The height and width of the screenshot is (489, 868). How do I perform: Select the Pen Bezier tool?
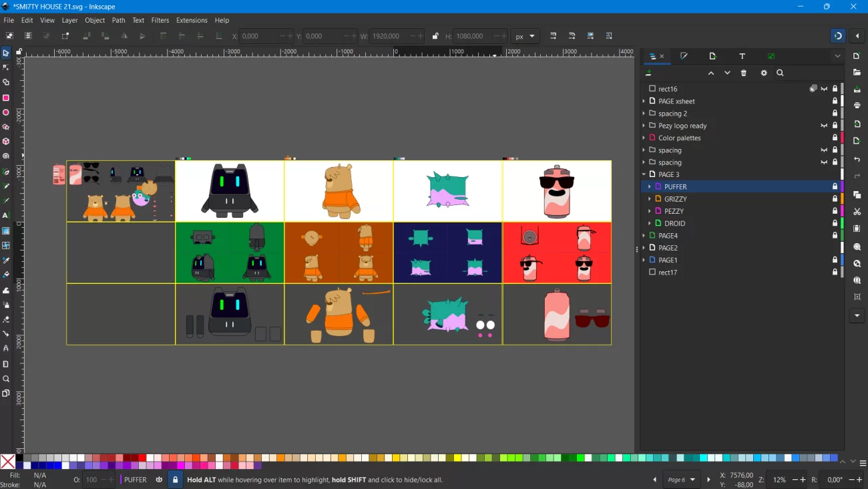(6, 172)
